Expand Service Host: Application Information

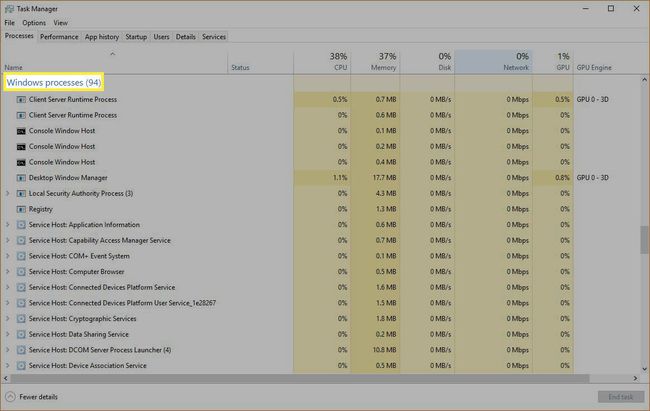click(x=7, y=225)
